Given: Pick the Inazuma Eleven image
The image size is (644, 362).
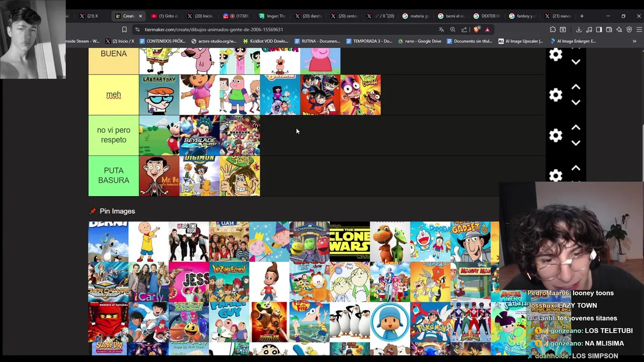Looking at the screenshot, I should [x=229, y=282].
